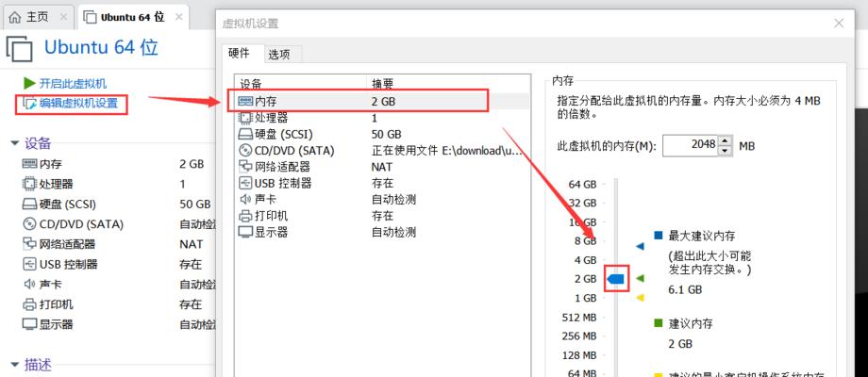The width and height of the screenshot is (868, 377).
Task: Close the 主页 tab
Action: tap(63, 17)
